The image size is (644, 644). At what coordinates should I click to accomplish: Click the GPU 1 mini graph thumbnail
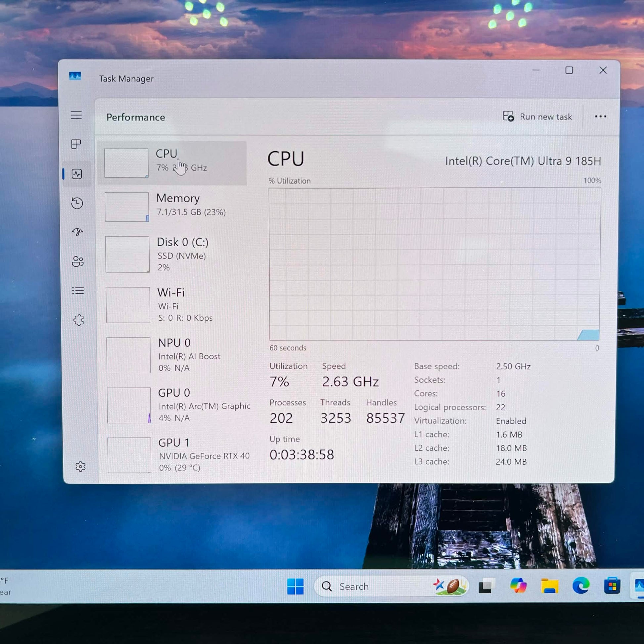pos(129,455)
